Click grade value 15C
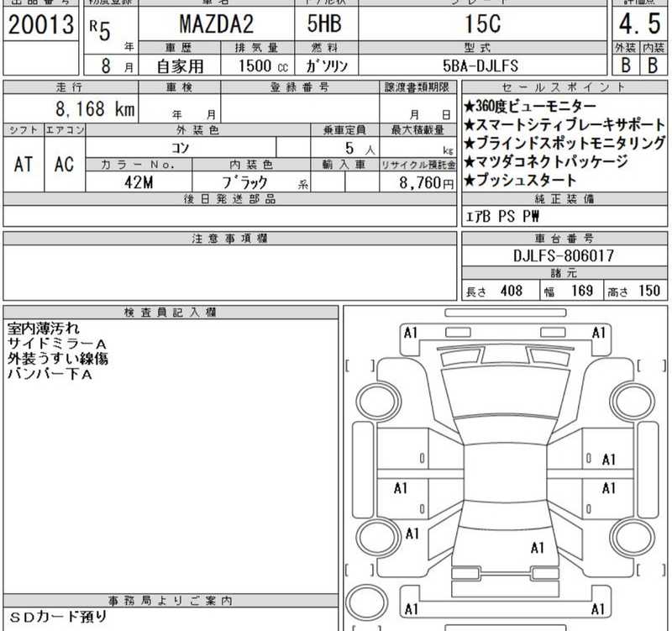672x631 pixels. click(482, 24)
